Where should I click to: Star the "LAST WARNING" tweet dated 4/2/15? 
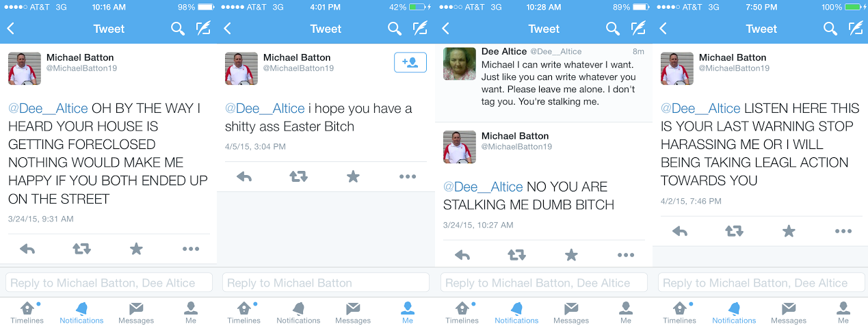789,232
